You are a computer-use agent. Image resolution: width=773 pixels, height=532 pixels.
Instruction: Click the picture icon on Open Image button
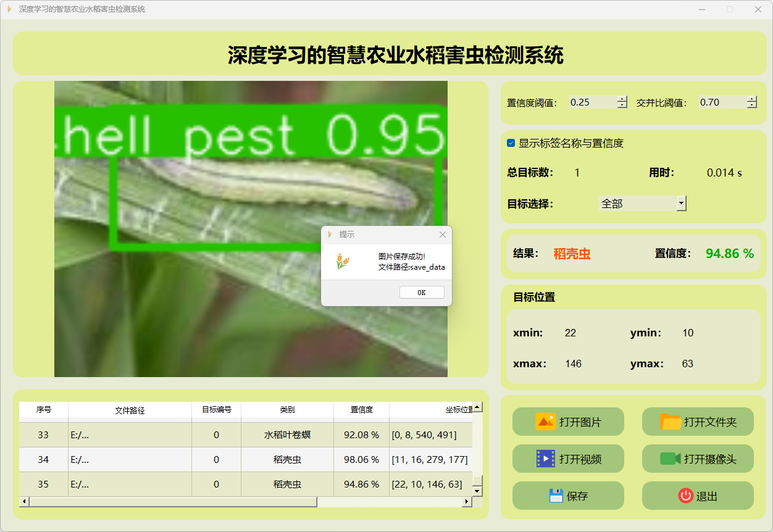click(546, 422)
